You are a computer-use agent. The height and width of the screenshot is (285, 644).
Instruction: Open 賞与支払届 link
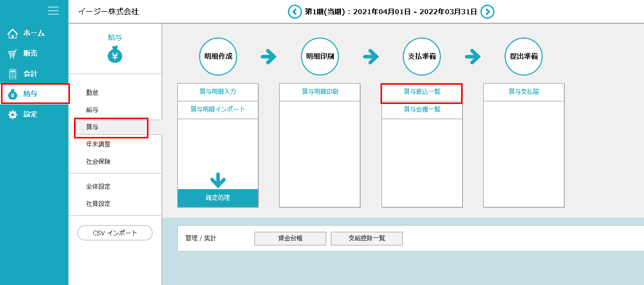point(523,92)
